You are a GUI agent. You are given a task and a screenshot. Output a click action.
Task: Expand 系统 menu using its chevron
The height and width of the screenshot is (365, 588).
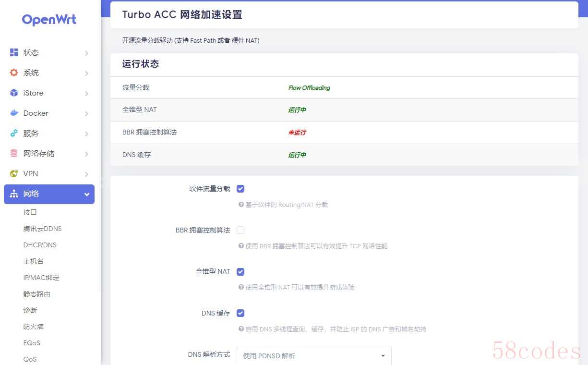pyautogui.click(x=86, y=73)
